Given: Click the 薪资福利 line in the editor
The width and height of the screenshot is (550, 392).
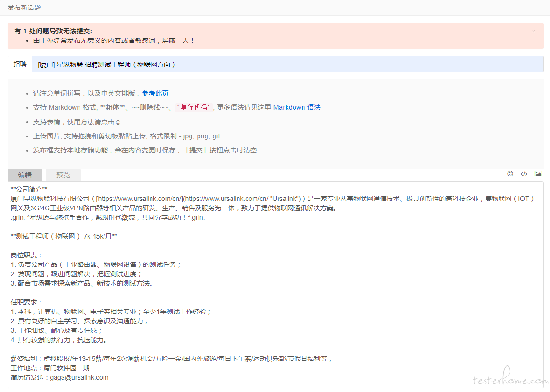Looking at the screenshot, I should pyautogui.click(x=172, y=359).
